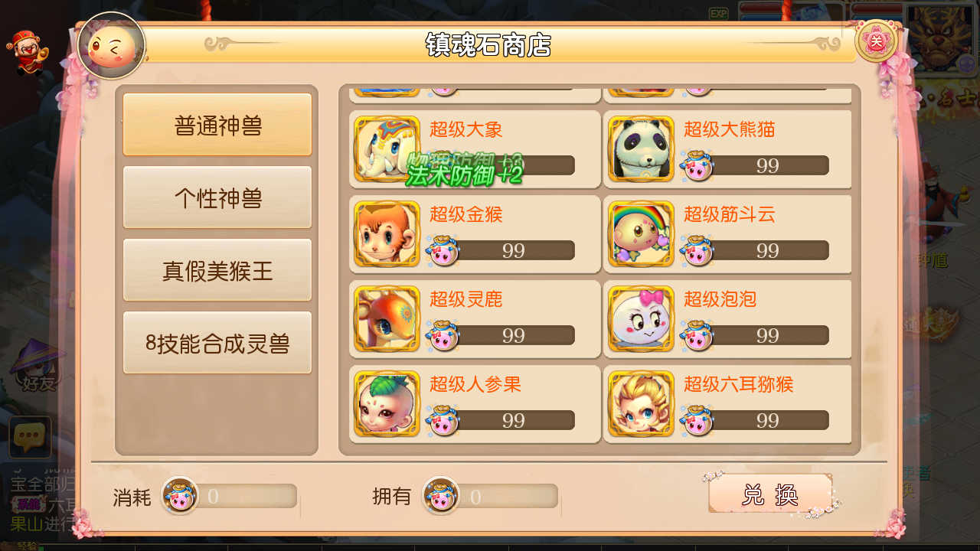Select the 超级大象 elephant pet icon

(387, 149)
